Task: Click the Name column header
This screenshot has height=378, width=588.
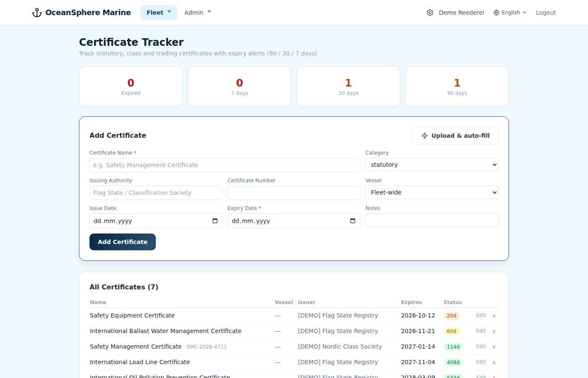Action: pos(98,302)
